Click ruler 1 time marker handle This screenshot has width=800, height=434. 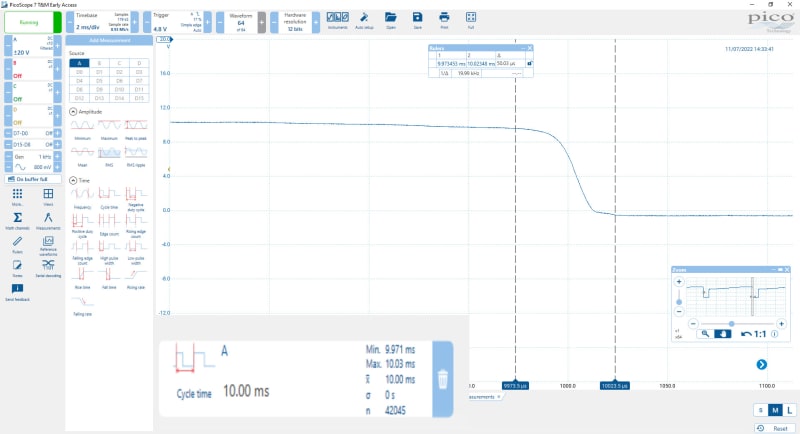tap(515, 386)
